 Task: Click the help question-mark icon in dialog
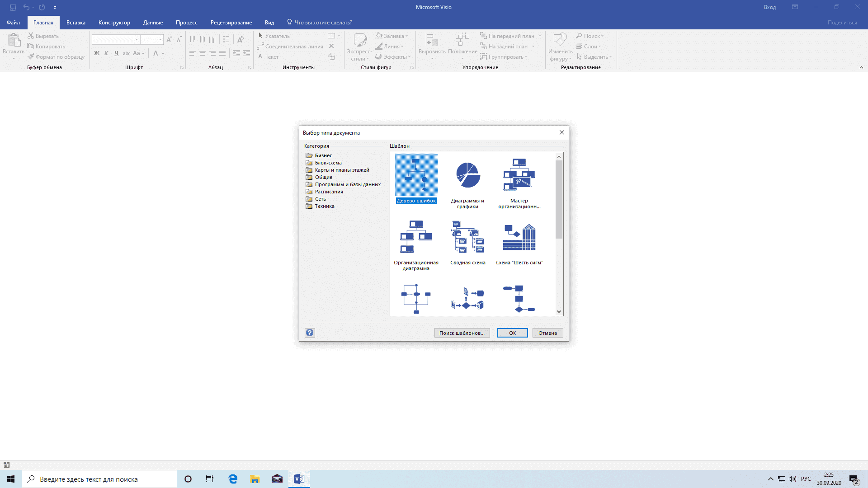pyautogui.click(x=310, y=333)
